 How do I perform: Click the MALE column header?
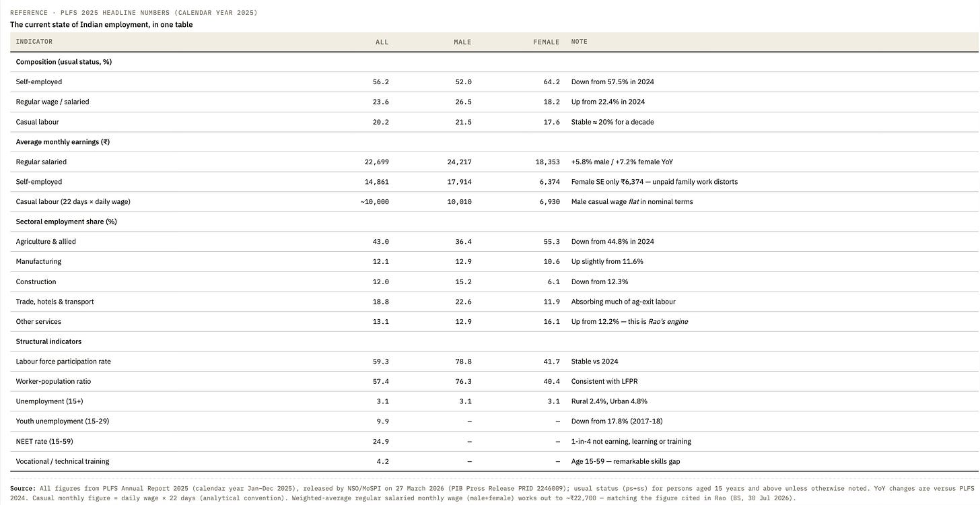[463, 42]
